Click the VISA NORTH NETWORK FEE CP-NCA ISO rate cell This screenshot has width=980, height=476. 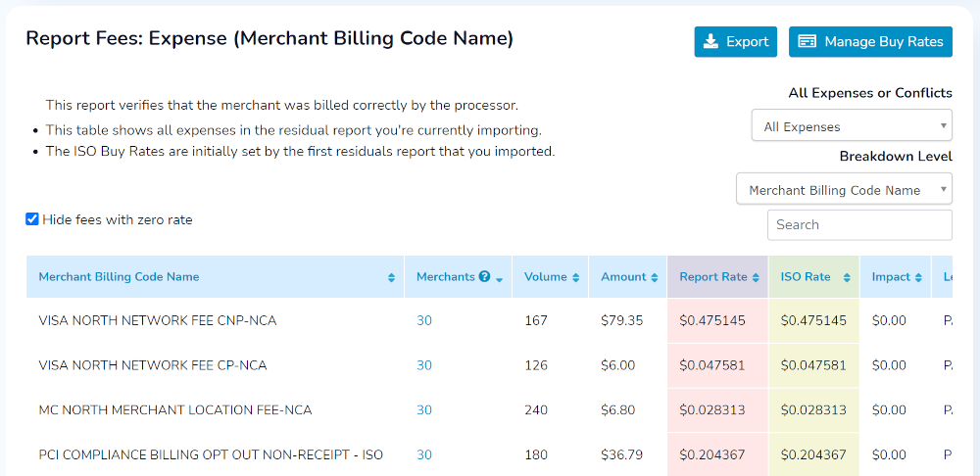[813, 365]
